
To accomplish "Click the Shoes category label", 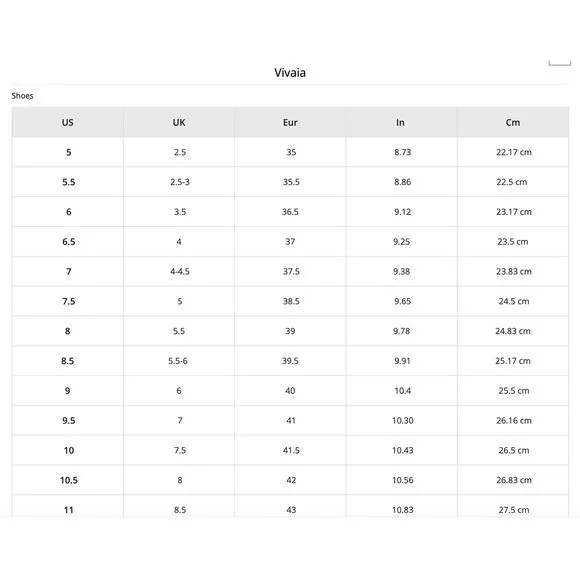I will pos(23,96).
